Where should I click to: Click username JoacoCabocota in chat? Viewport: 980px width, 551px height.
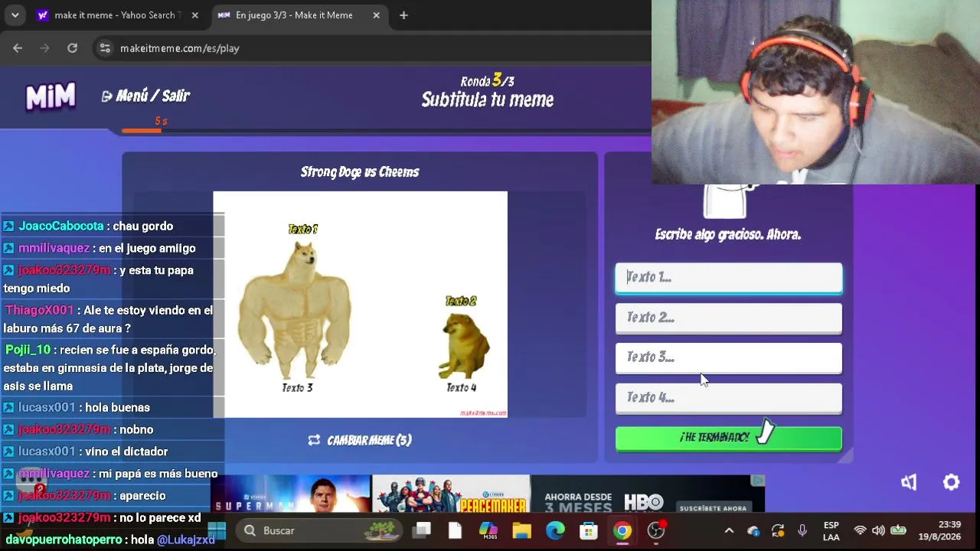click(x=61, y=227)
